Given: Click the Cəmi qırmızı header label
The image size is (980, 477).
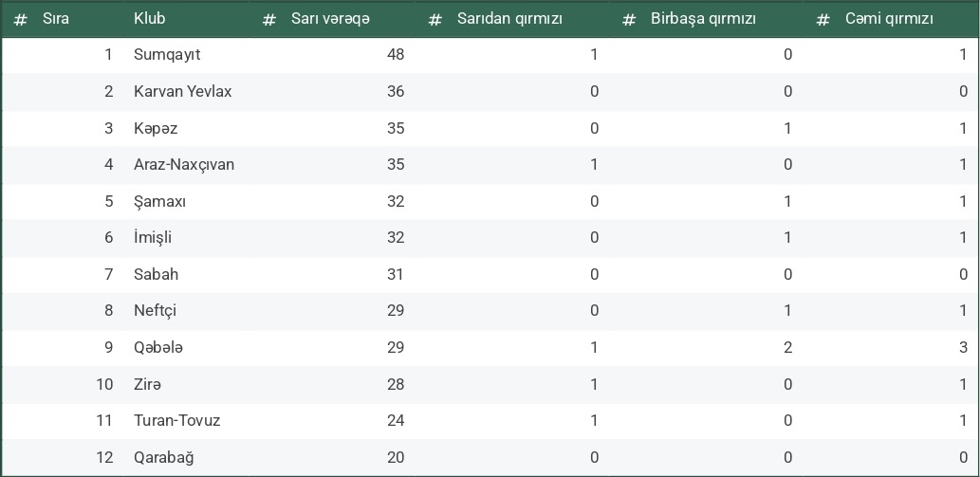Looking at the screenshot, I should click(889, 19).
